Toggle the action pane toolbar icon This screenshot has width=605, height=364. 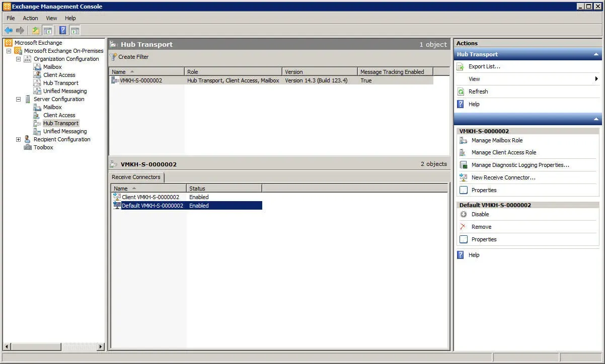[x=74, y=30]
